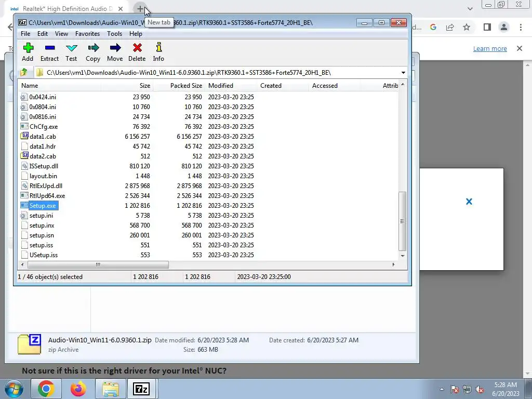The width and height of the screenshot is (532, 399).
Task: Sort files by the Modified column
Action: click(x=231, y=86)
